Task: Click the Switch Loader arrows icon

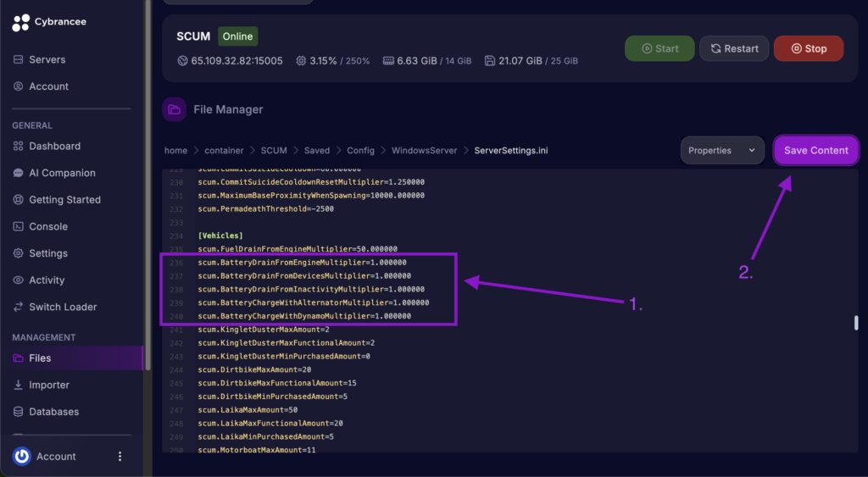Action: (x=19, y=307)
